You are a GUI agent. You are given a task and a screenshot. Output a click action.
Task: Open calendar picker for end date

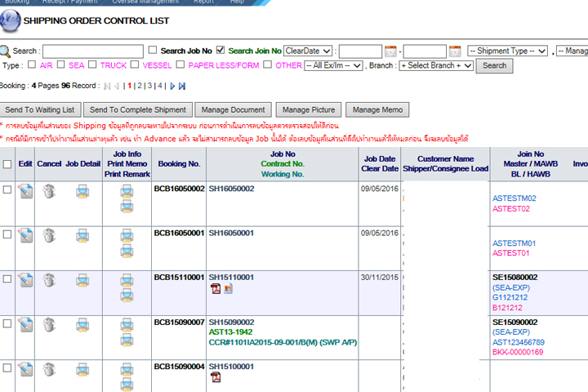[455, 51]
